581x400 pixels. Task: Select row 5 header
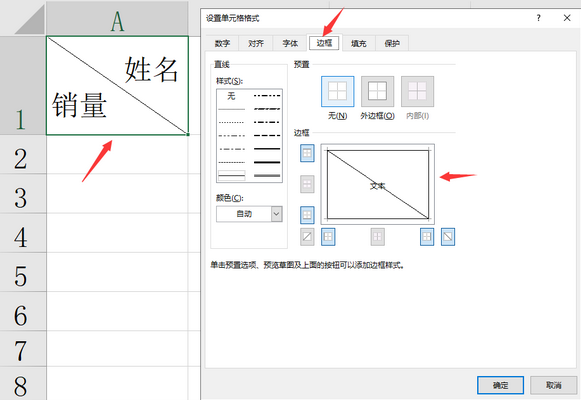23,272
